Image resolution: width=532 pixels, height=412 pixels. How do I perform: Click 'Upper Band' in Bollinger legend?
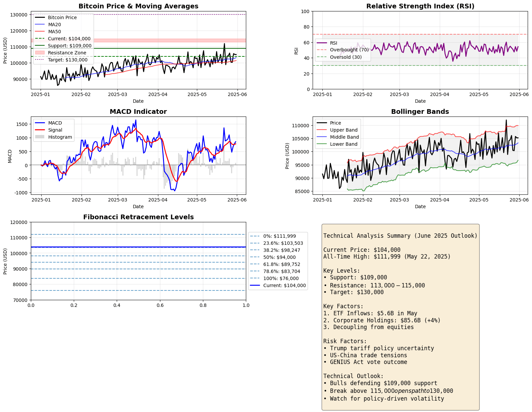[344, 130]
